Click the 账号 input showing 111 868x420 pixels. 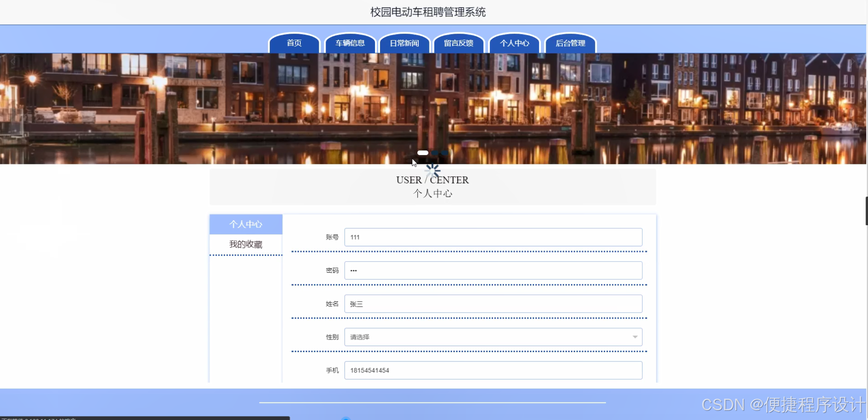click(x=493, y=237)
